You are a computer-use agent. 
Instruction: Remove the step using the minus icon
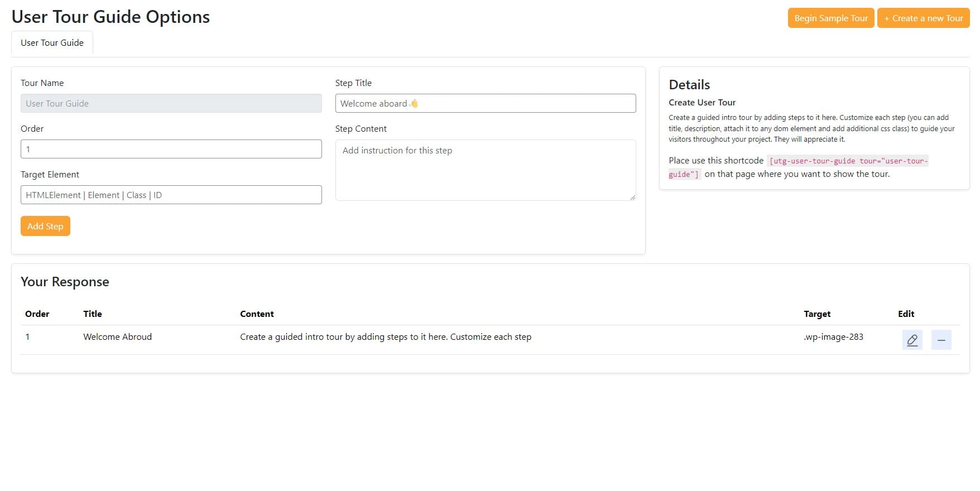(x=941, y=340)
